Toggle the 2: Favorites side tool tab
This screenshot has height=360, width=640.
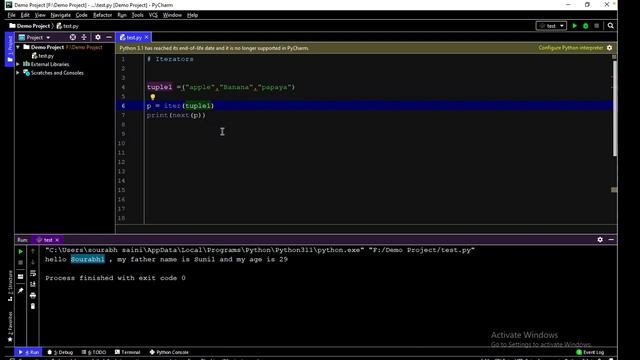[x=10, y=327]
